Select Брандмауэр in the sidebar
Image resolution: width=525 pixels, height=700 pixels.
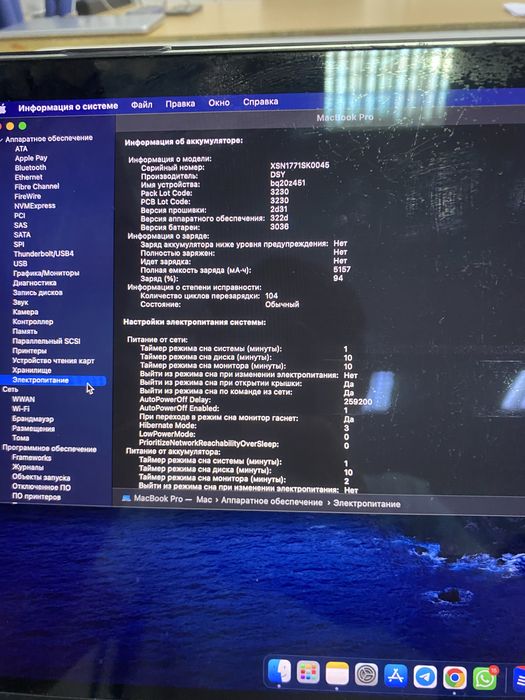point(33,419)
